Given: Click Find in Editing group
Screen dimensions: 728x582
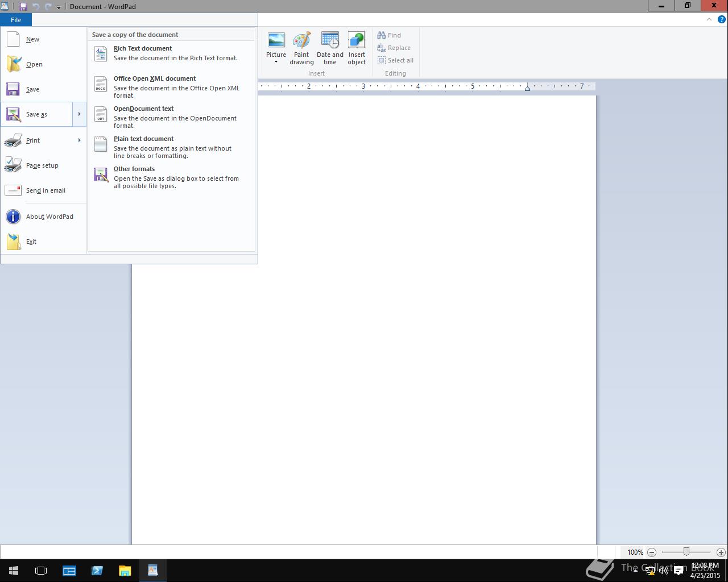Looking at the screenshot, I should pos(389,35).
